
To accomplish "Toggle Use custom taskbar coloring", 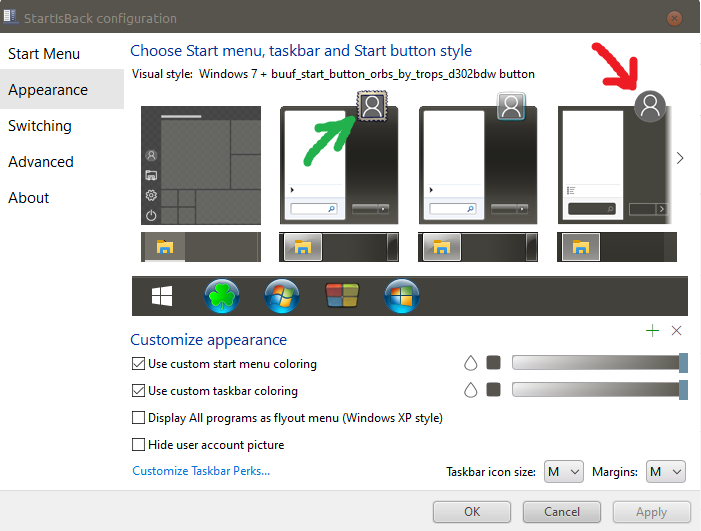I will [x=138, y=391].
